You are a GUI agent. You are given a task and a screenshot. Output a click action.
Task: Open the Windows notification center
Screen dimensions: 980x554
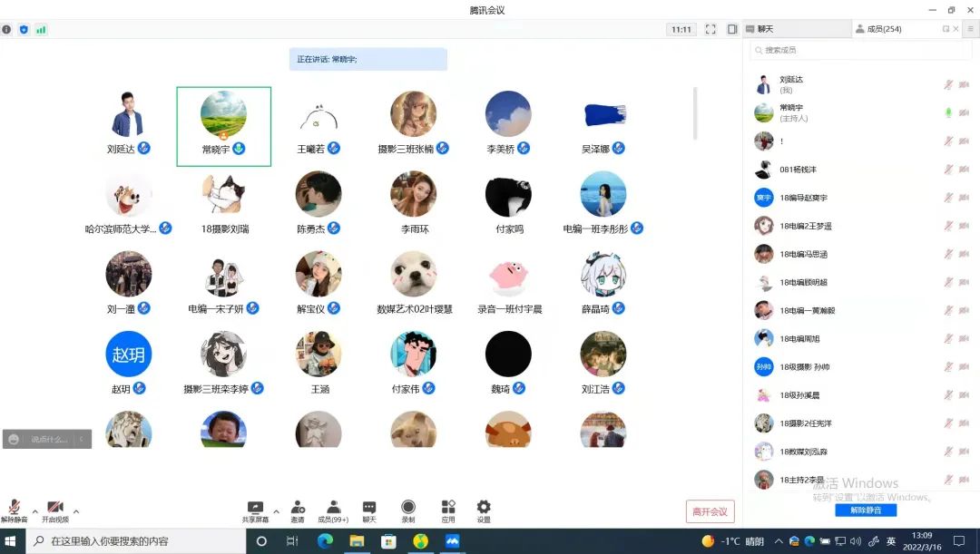(959, 541)
